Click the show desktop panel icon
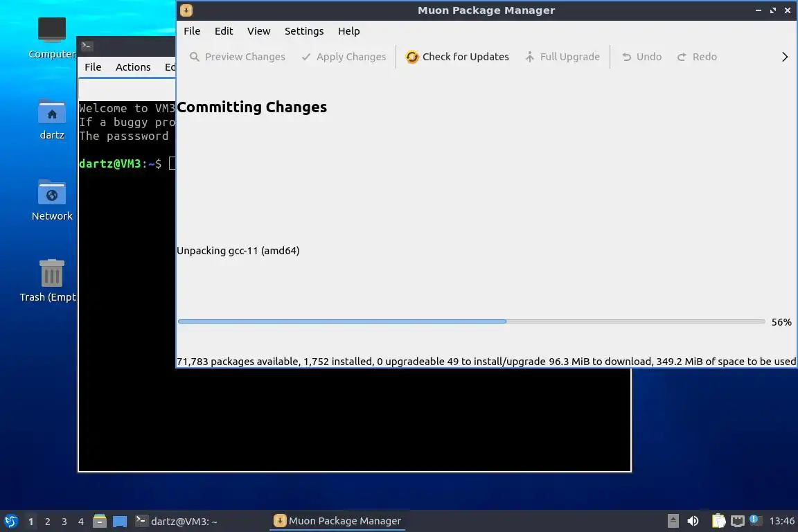This screenshot has height=532, width=798. [120, 522]
